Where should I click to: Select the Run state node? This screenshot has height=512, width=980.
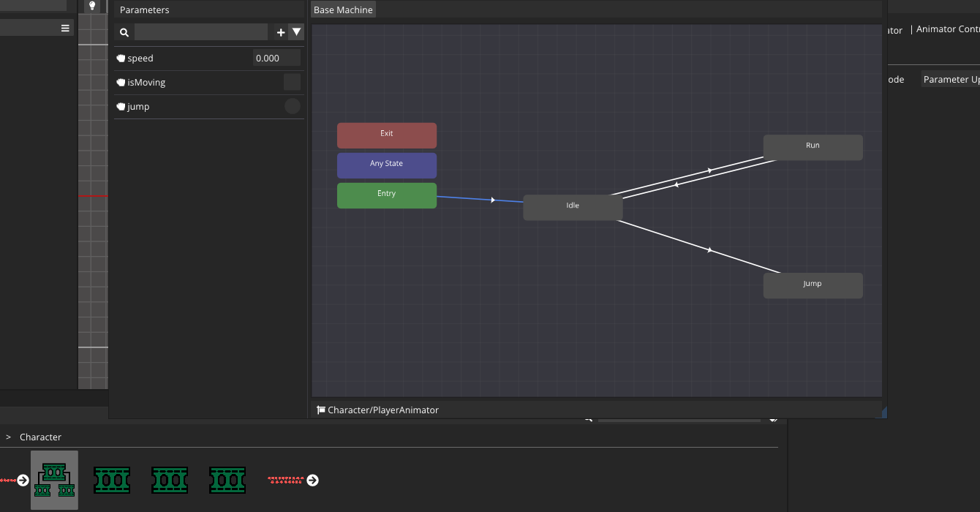coord(813,147)
